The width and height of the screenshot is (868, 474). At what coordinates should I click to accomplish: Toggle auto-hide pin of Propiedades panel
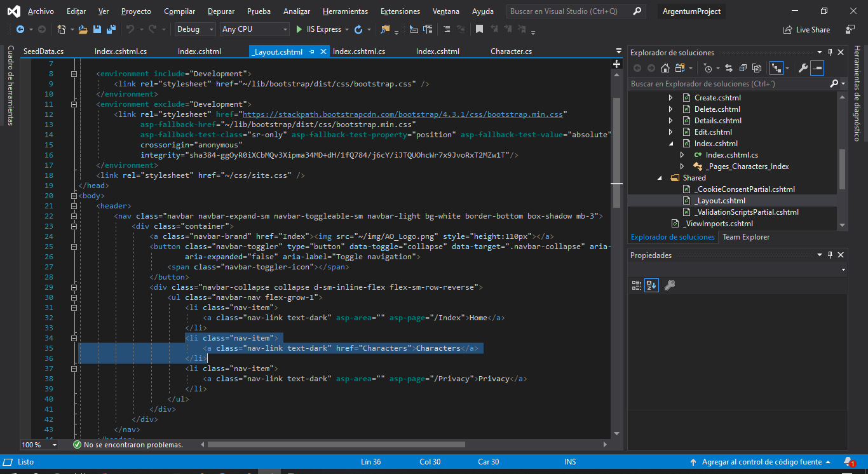pos(830,255)
